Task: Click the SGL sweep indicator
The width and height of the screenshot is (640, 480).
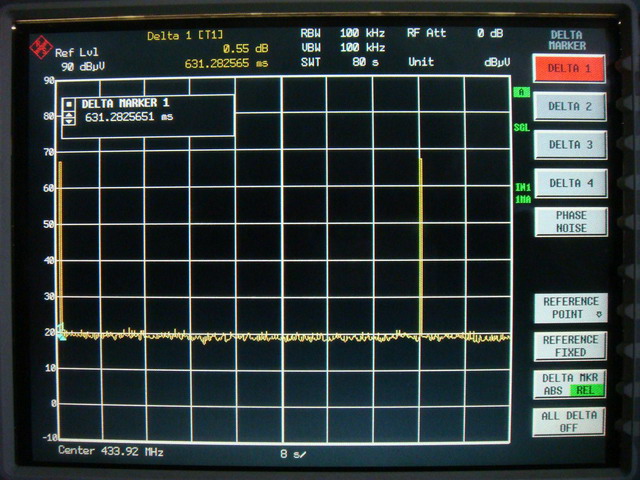Action: point(522,128)
